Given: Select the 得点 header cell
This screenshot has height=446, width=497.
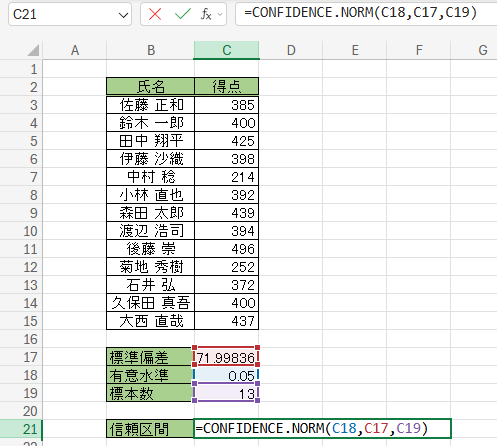Looking at the screenshot, I should pyautogui.click(x=227, y=86).
